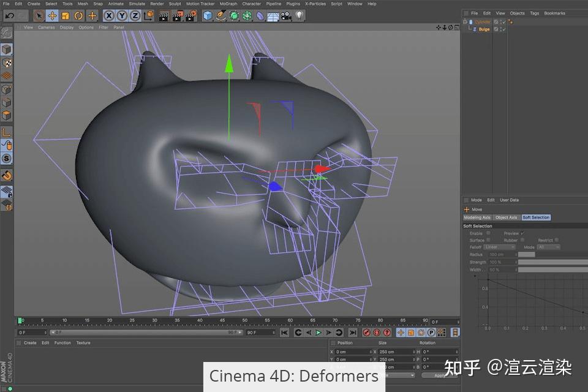Click the Record Active Objects red button
Image resolution: width=588 pixels, height=392 pixels.
click(x=367, y=333)
